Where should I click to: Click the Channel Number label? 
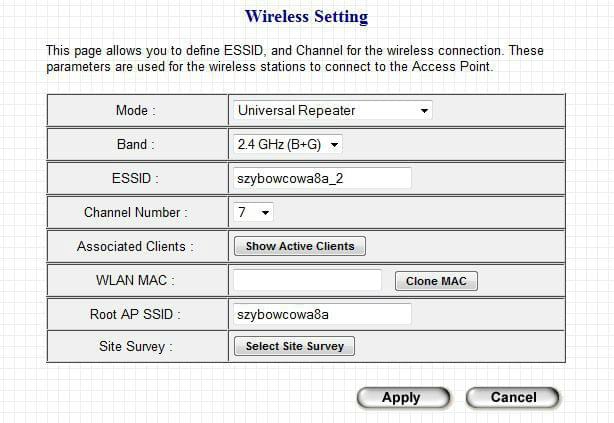tap(135, 212)
